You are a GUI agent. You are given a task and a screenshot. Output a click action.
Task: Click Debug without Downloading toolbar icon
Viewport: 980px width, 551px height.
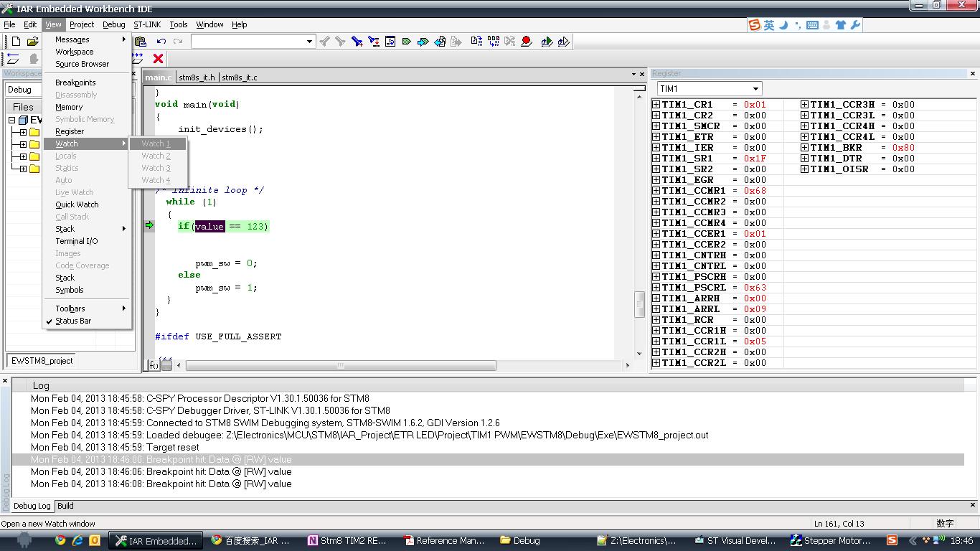tap(564, 42)
